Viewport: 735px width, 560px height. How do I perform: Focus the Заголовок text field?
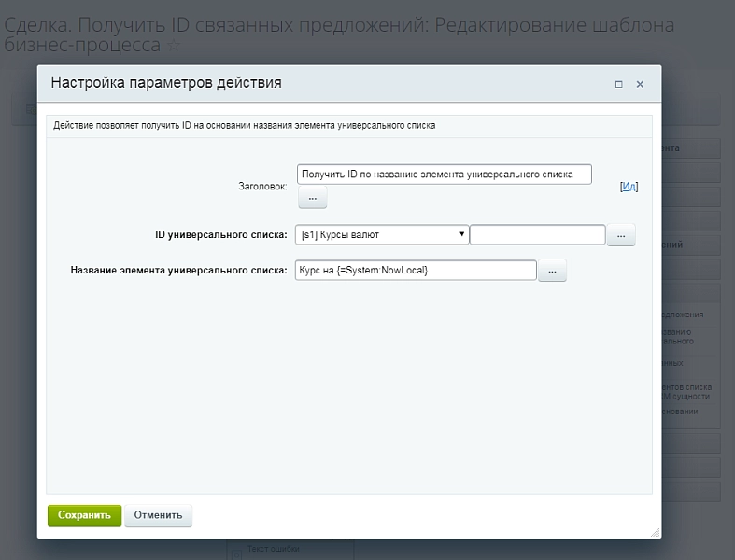point(444,175)
